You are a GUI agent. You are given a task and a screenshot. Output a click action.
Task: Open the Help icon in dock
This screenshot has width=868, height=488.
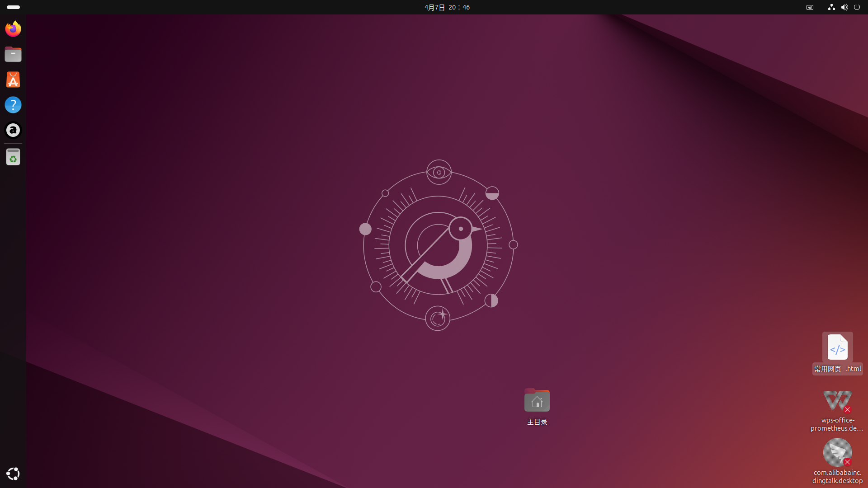tap(13, 105)
